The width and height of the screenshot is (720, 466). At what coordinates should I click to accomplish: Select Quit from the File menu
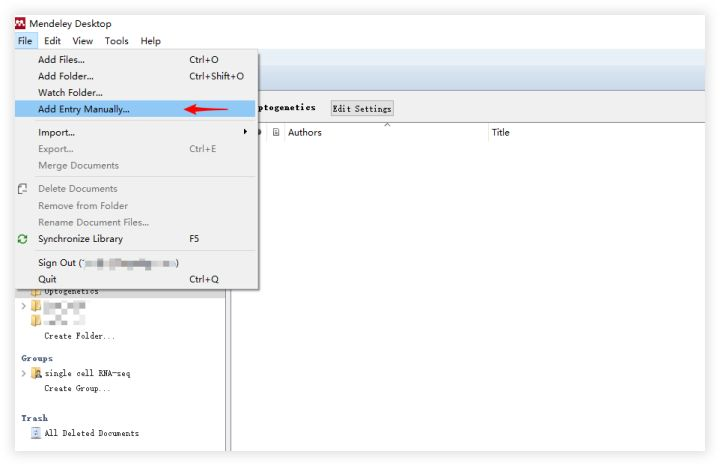click(x=135, y=279)
